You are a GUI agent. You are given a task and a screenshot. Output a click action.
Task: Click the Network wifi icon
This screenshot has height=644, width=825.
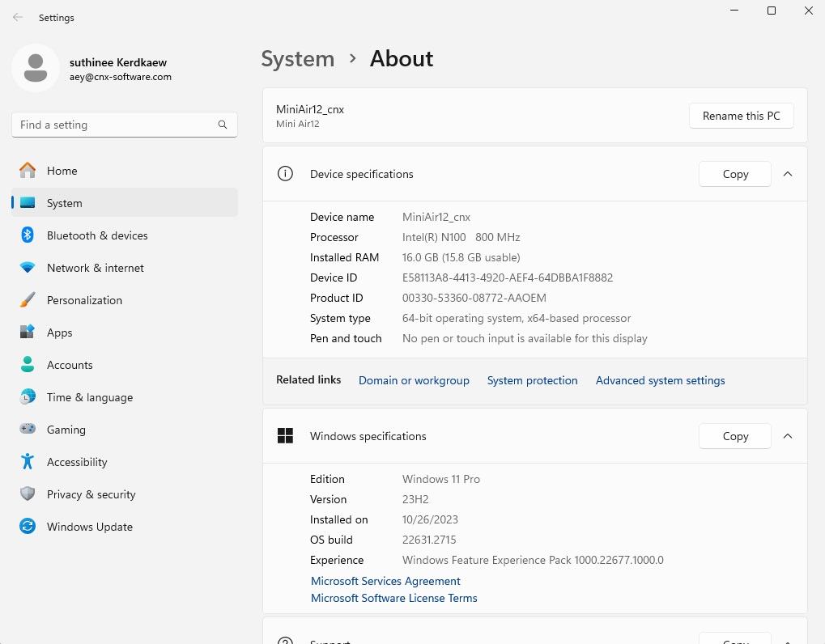tap(28, 268)
